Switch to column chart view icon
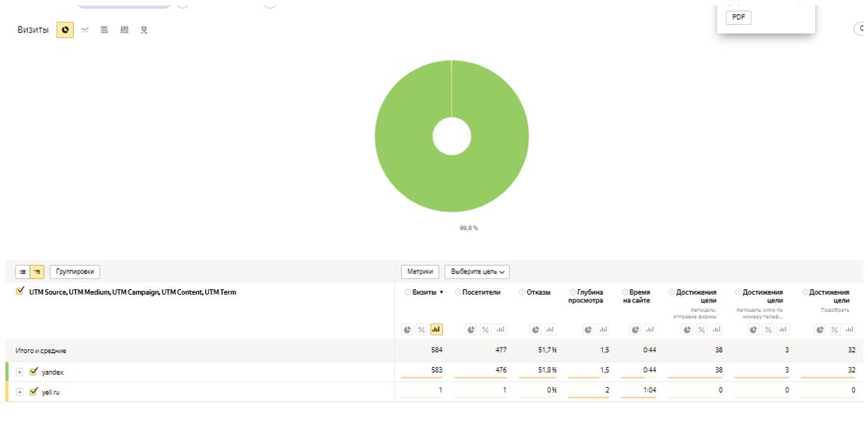Viewport: 868px width, 423px height. coord(124,30)
